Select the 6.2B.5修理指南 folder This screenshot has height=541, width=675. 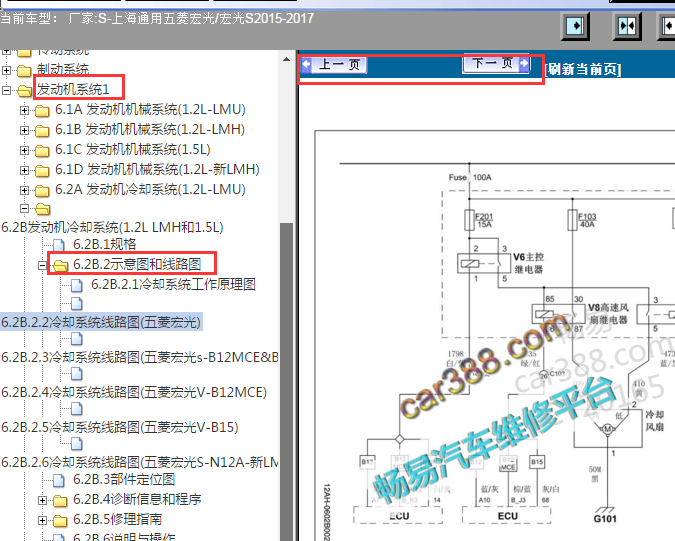pos(118,519)
